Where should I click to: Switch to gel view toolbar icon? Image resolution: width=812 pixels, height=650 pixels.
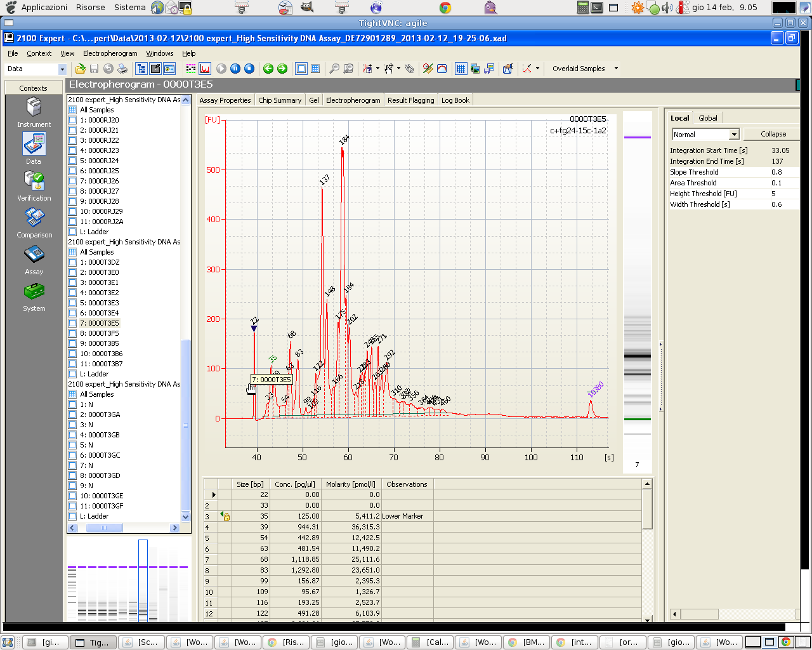190,69
